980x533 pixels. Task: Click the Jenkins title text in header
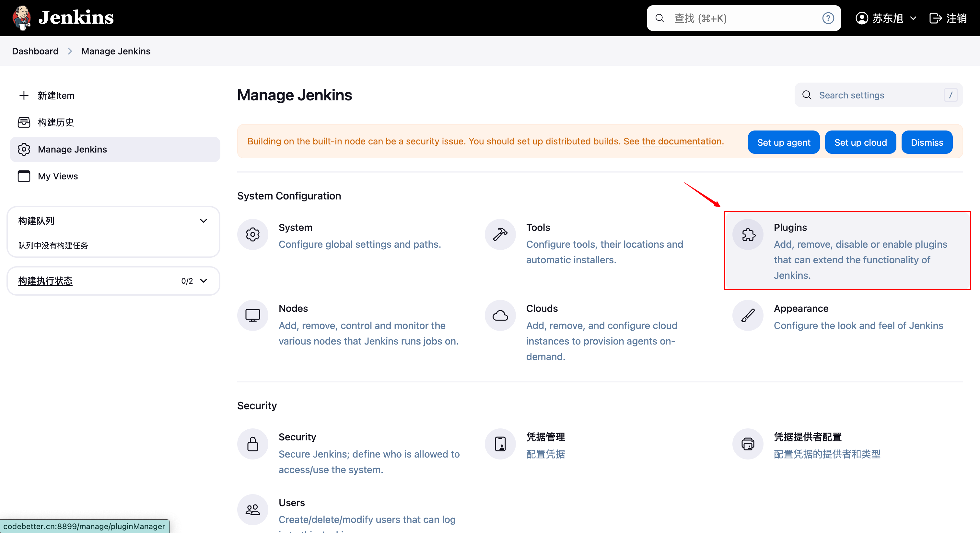pyautogui.click(x=76, y=17)
